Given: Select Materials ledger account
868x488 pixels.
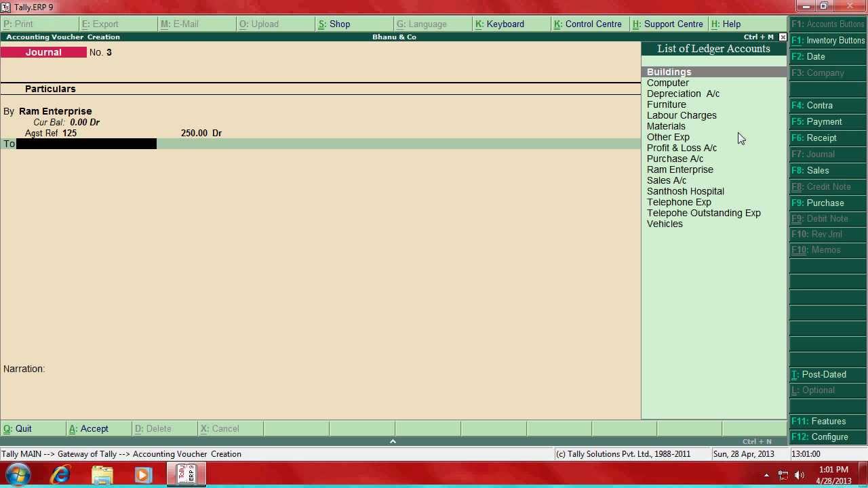Looking at the screenshot, I should coord(666,126).
